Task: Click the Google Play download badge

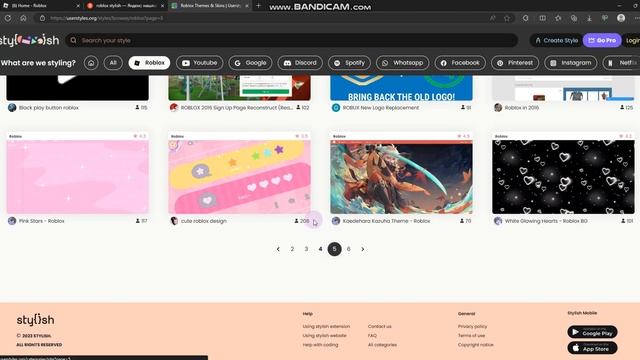Action: click(592, 332)
